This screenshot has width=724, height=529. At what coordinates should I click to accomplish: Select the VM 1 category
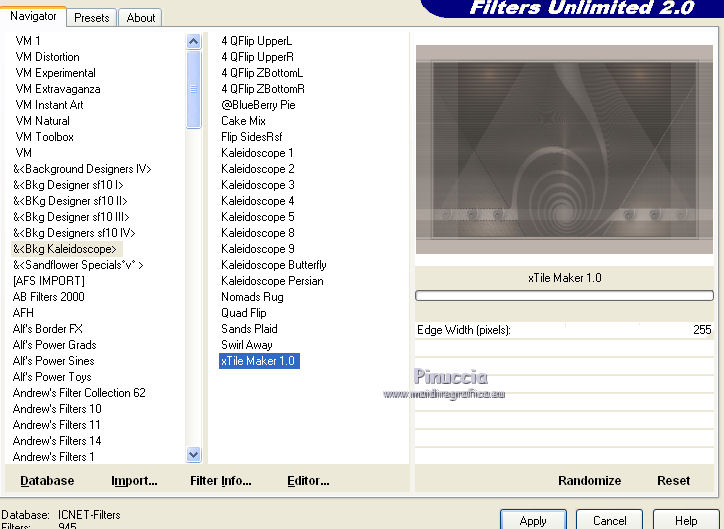point(28,41)
